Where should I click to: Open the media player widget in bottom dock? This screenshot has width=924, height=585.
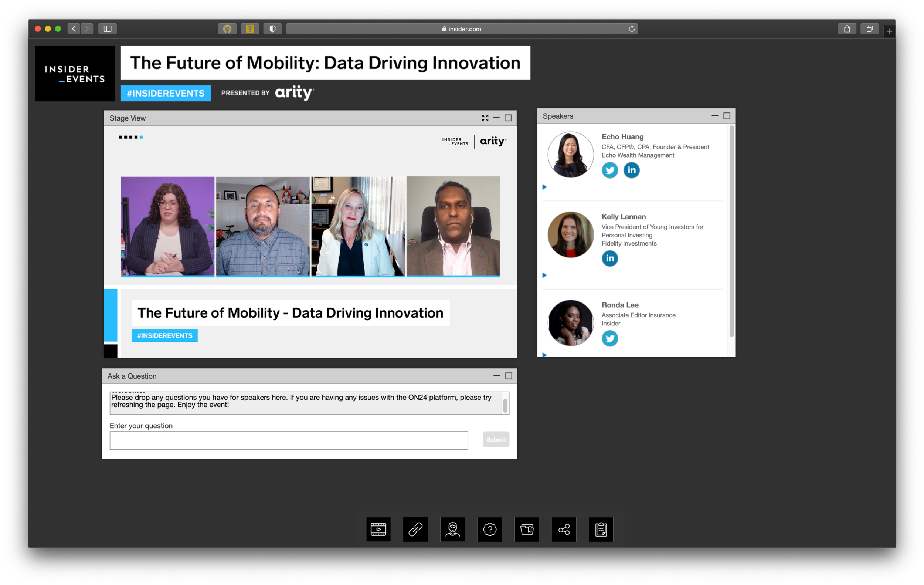tap(378, 529)
